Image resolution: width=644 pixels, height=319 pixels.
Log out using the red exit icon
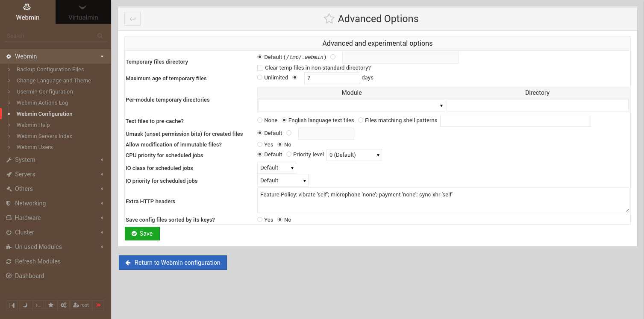[98, 305]
